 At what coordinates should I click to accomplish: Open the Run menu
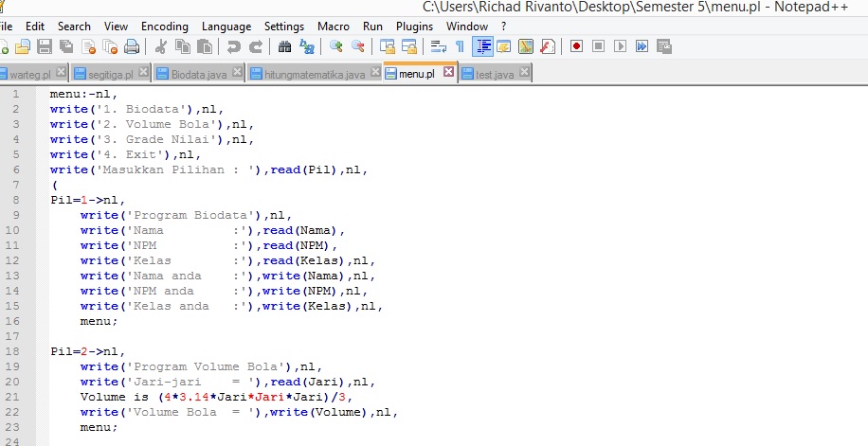(x=372, y=26)
